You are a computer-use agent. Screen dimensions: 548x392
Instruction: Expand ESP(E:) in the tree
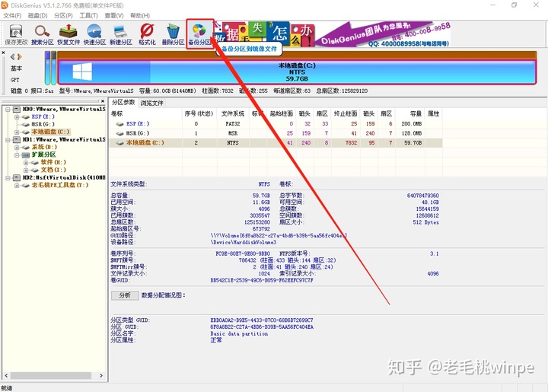click(17, 117)
